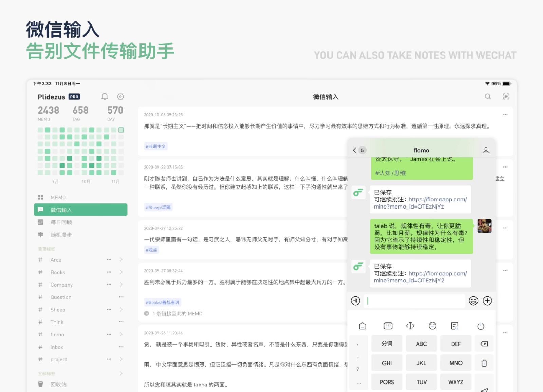Click the search magnifier icon
Image resolution: width=543 pixels, height=392 pixels.
tap(488, 97)
